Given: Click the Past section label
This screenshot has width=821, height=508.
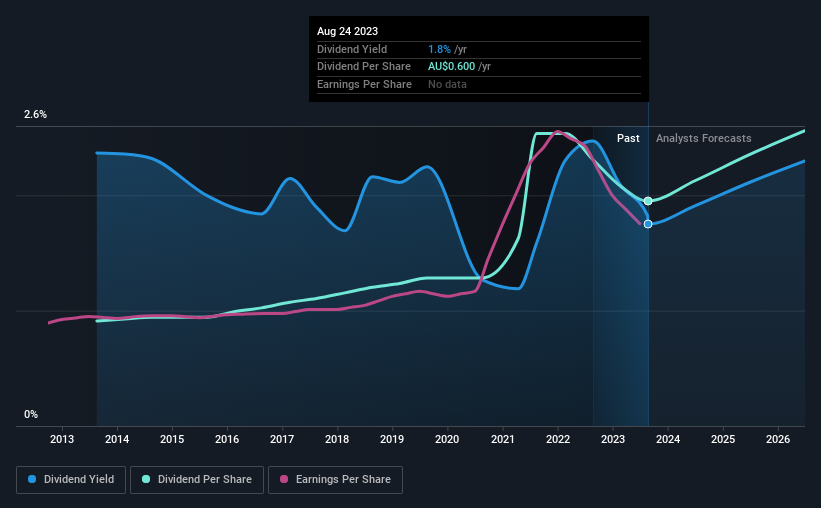Looking at the screenshot, I should point(628,138).
